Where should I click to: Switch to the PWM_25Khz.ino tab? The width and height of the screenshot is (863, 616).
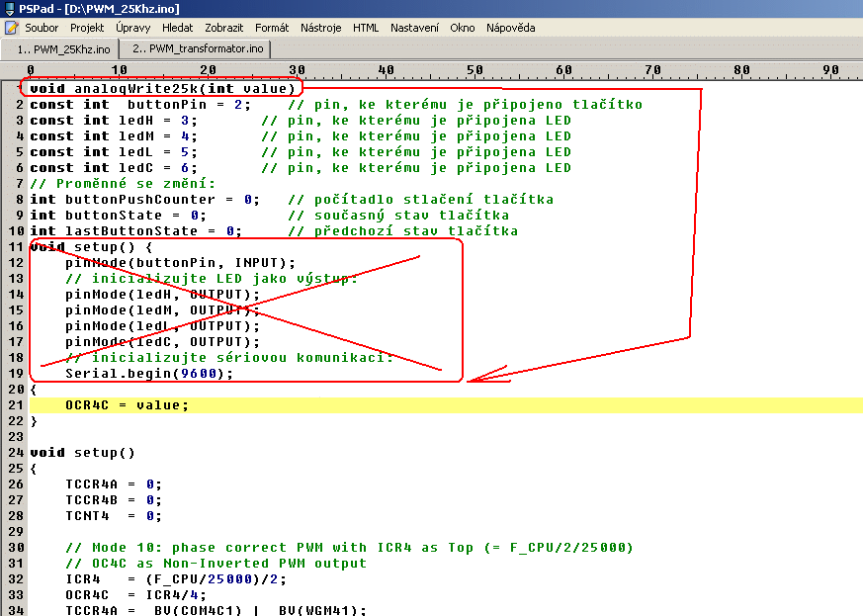(x=61, y=48)
